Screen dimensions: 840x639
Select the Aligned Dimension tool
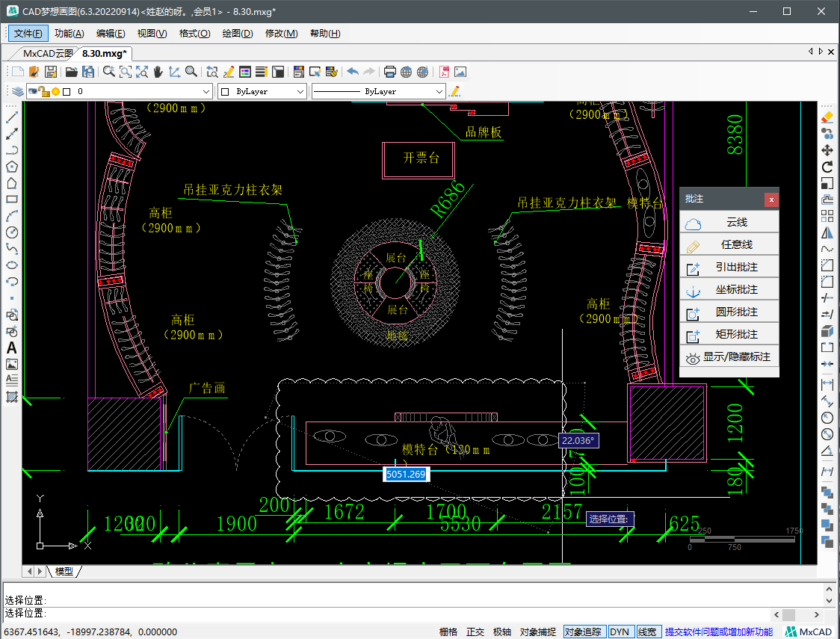coord(827,401)
